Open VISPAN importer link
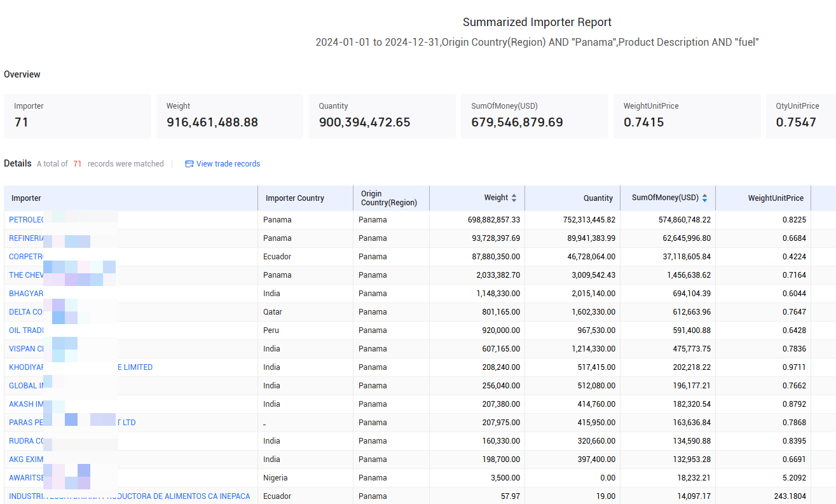 click(x=27, y=349)
